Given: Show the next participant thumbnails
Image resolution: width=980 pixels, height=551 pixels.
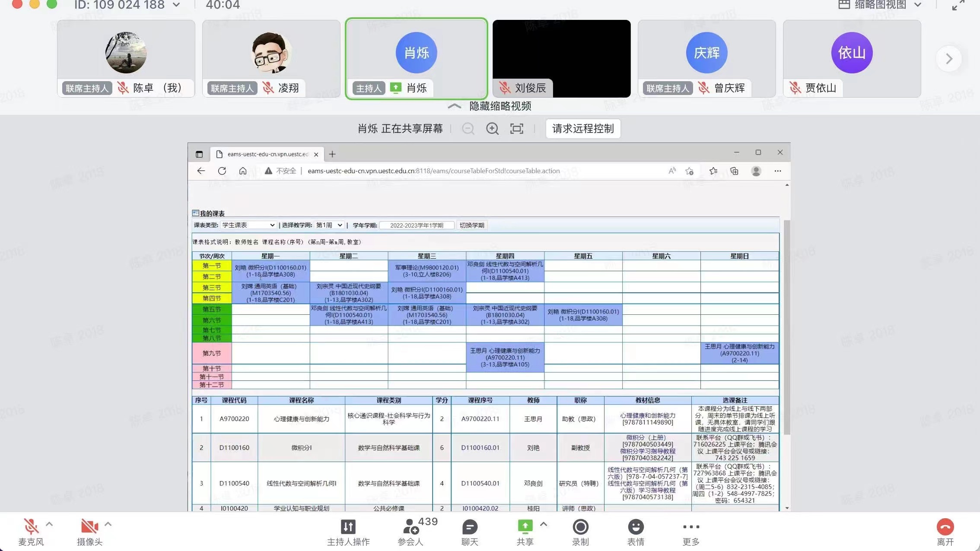Looking at the screenshot, I should [x=949, y=59].
